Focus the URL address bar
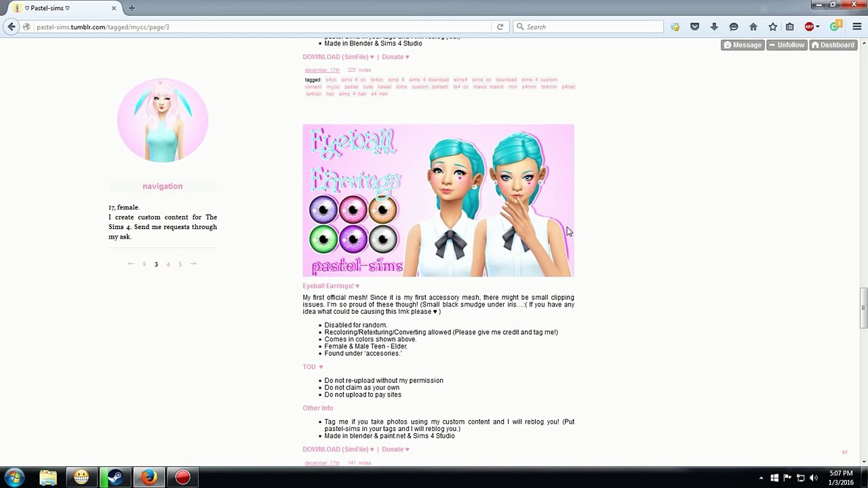868x488 pixels. pos(263,27)
